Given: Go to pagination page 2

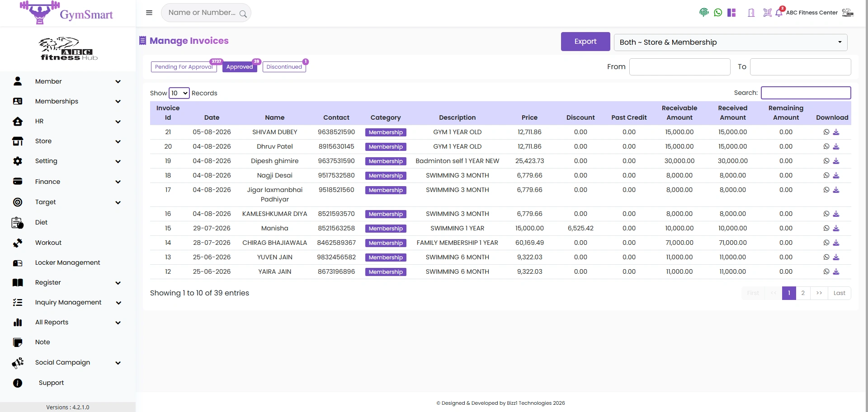Looking at the screenshot, I should [x=803, y=293].
